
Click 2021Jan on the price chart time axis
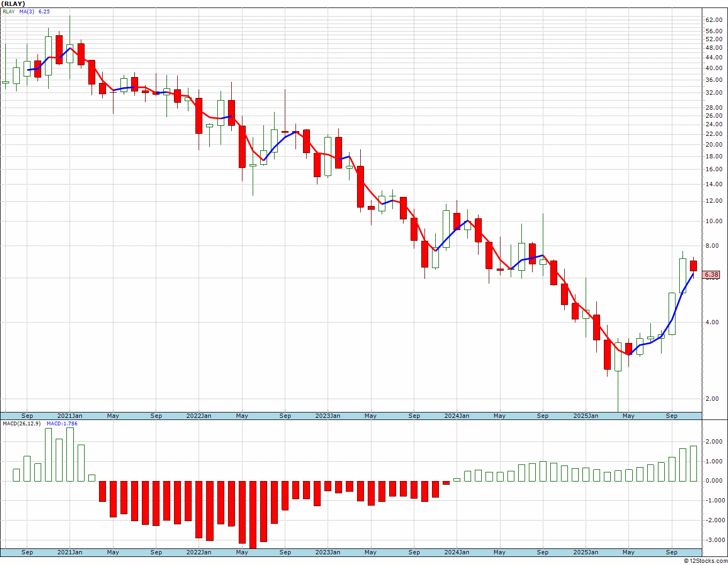click(x=70, y=416)
